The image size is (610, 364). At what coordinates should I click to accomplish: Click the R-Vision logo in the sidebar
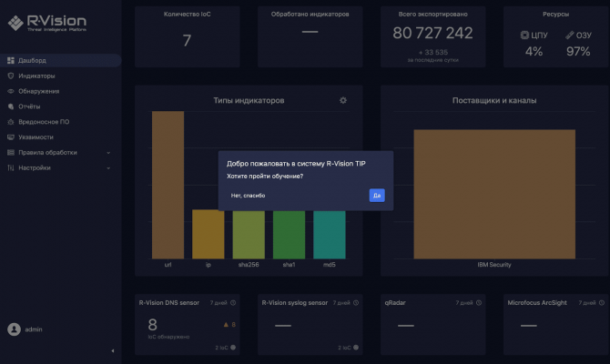tap(47, 23)
